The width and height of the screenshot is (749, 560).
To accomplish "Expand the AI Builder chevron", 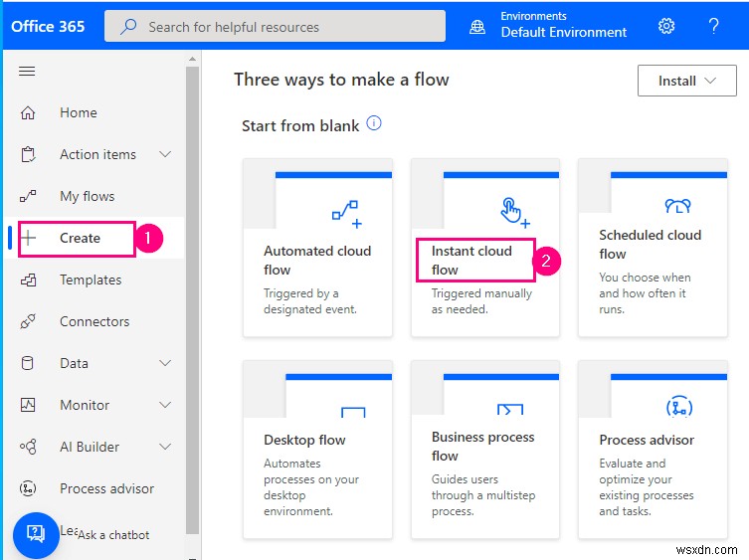I will [165, 447].
